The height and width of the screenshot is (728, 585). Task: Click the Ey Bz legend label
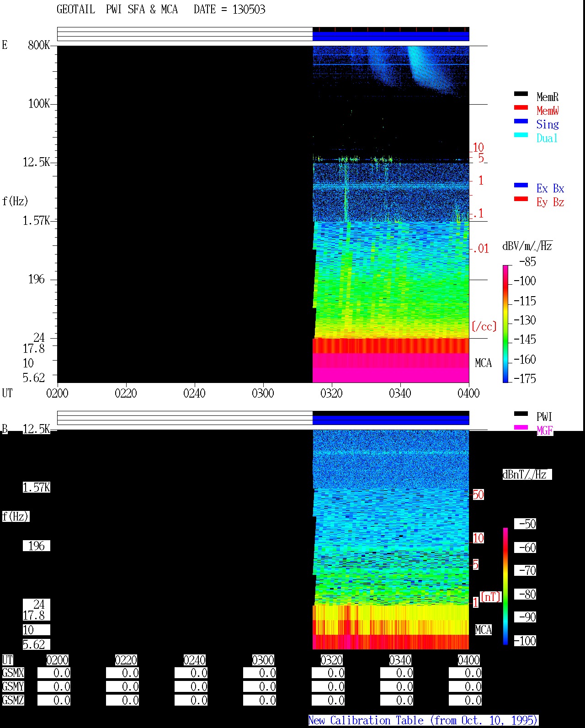pyautogui.click(x=550, y=202)
